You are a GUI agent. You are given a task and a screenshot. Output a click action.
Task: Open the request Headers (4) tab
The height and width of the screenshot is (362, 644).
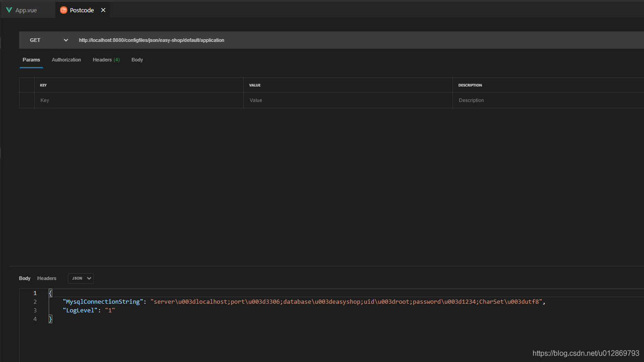[x=106, y=60]
